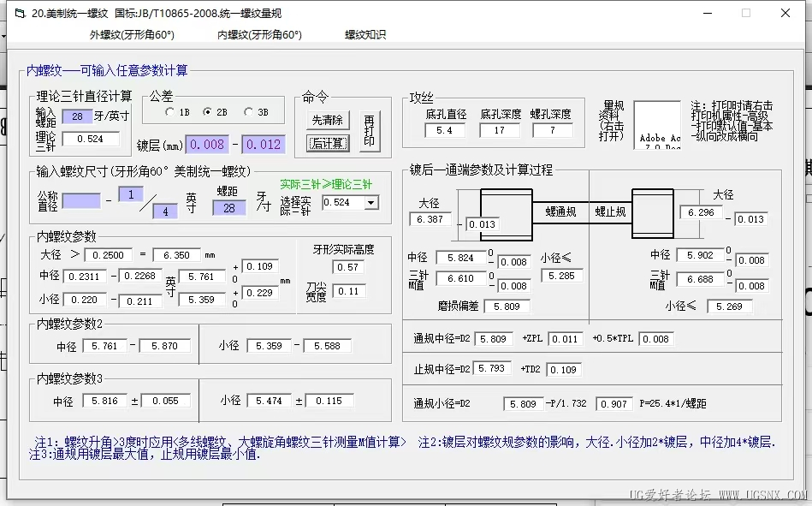
Task: Open the 内螺纹(牙形角60°) menu
Action: tap(259, 35)
